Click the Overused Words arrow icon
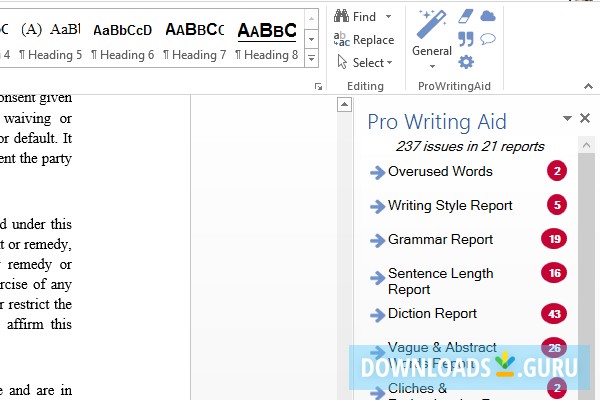The width and height of the screenshot is (600, 400). [377, 172]
